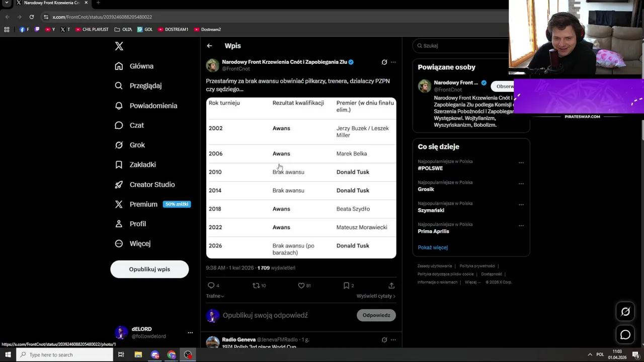Open floating chat messages button
The height and width of the screenshot is (362, 644).
click(x=625, y=335)
